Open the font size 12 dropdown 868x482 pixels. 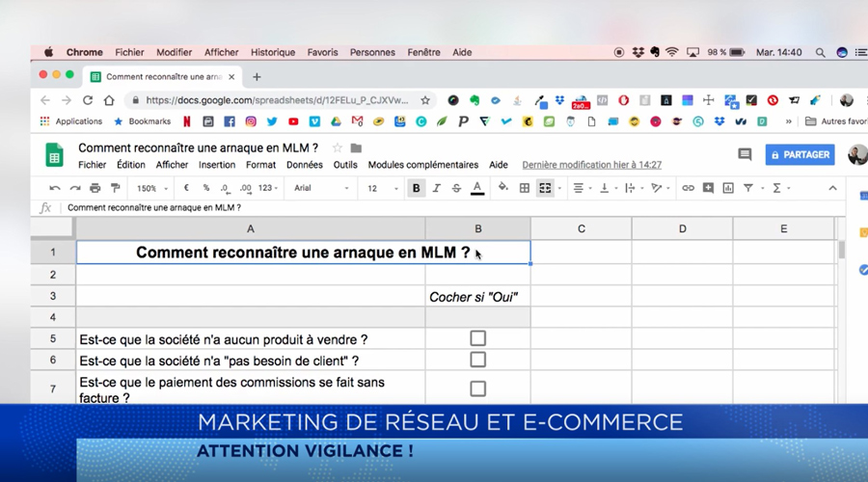383,188
